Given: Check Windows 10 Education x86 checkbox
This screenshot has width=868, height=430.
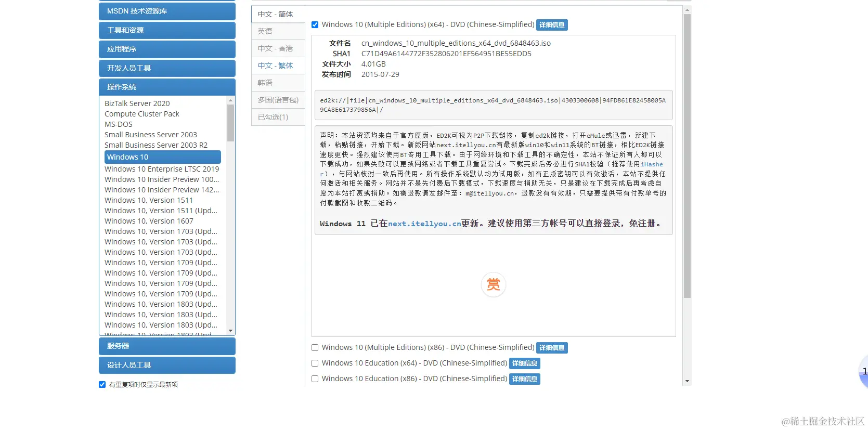Looking at the screenshot, I should [x=315, y=379].
